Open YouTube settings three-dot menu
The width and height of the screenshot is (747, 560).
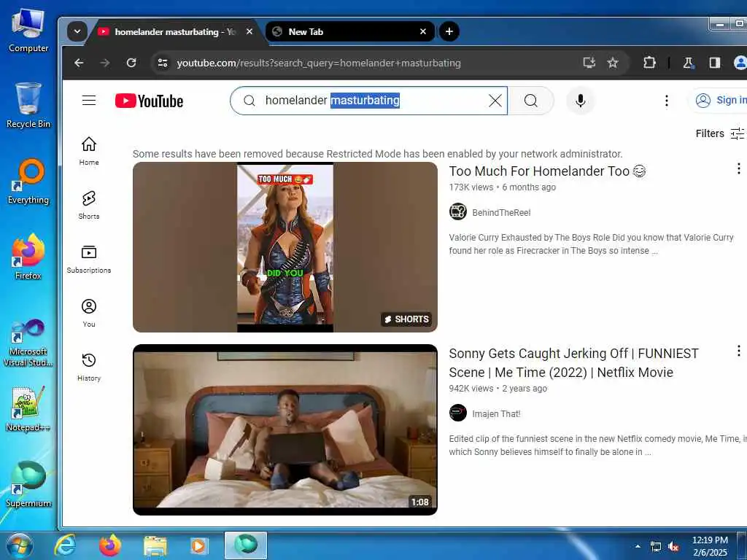pos(667,101)
